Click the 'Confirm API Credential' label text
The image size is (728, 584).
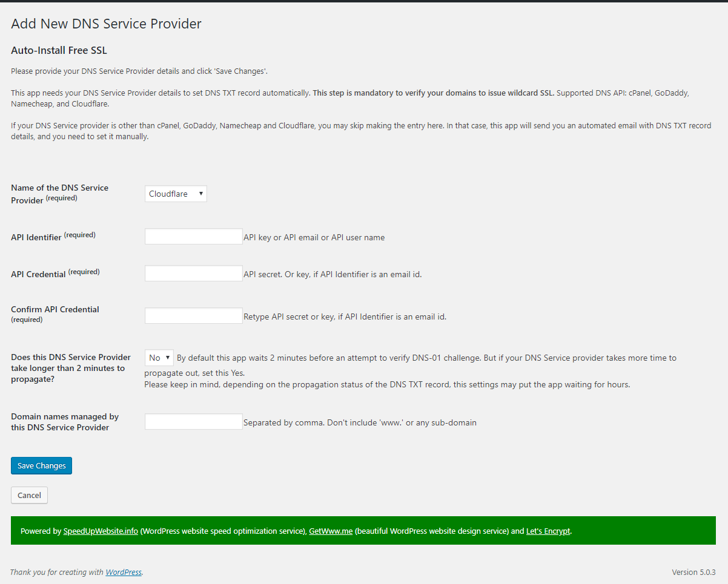[x=55, y=309]
